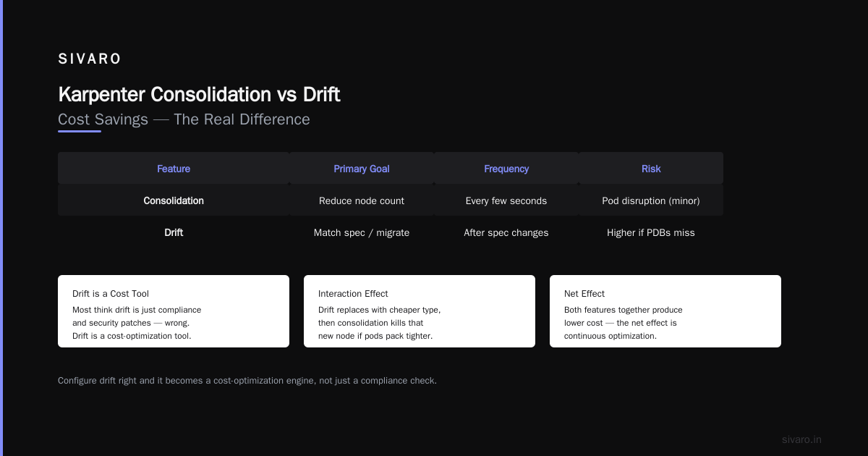868x456 pixels.
Task: Click the Match spec / migrate cell
Action: pyautogui.click(x=362, y=232)
